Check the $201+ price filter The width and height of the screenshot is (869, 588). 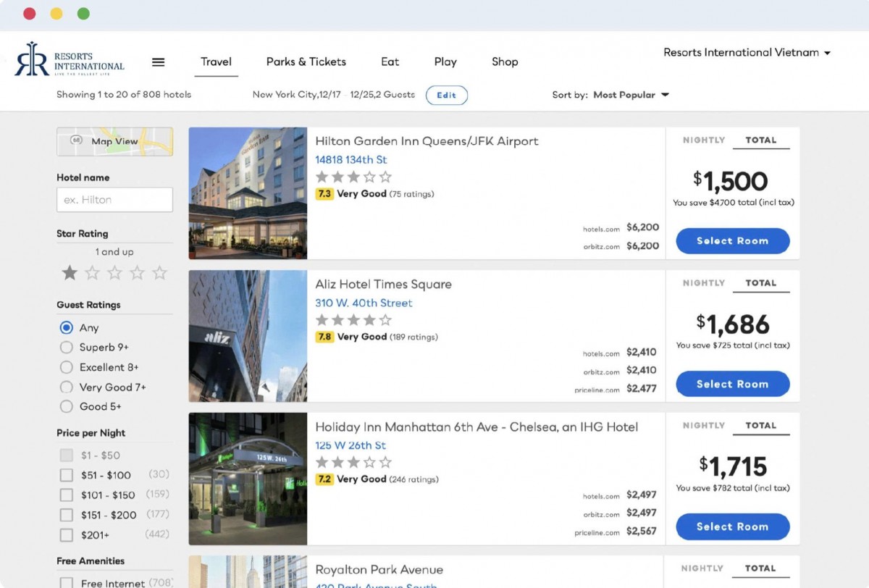[67, 535]
